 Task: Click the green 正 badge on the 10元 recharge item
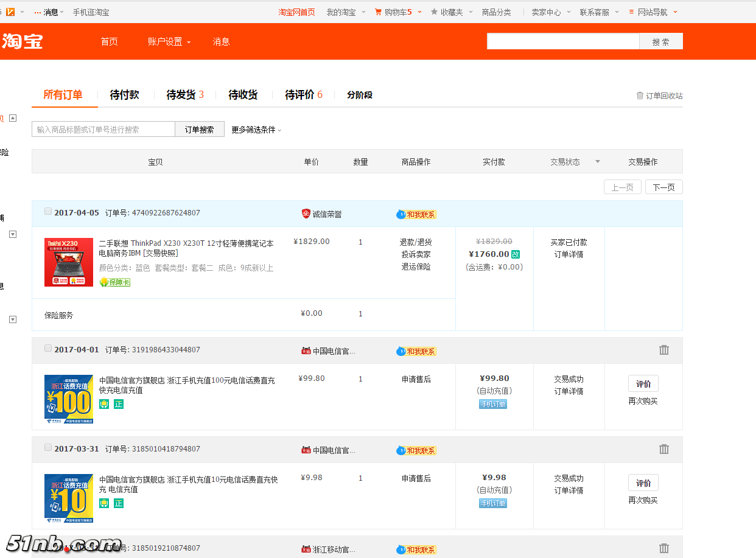119,503
